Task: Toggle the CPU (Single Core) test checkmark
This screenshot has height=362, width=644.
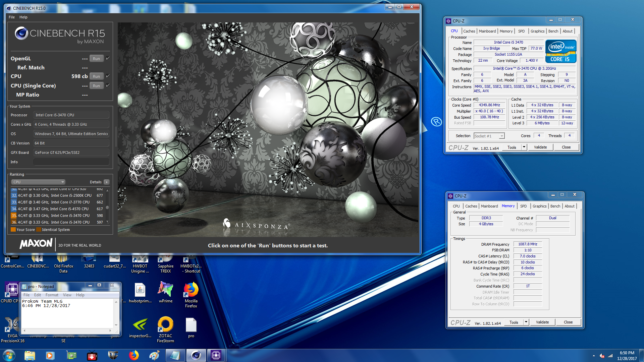Action: pos(108,85)
